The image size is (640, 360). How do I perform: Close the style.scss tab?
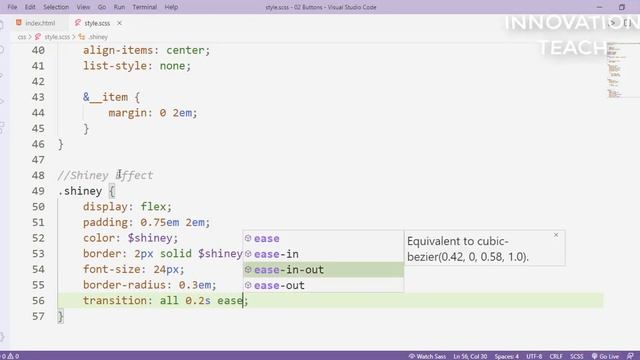[x=119, y=23]
